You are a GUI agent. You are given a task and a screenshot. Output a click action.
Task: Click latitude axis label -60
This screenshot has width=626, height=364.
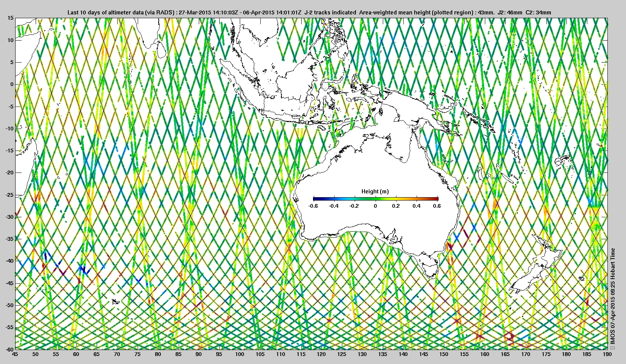pyautogui.click(x=9, y=349)
